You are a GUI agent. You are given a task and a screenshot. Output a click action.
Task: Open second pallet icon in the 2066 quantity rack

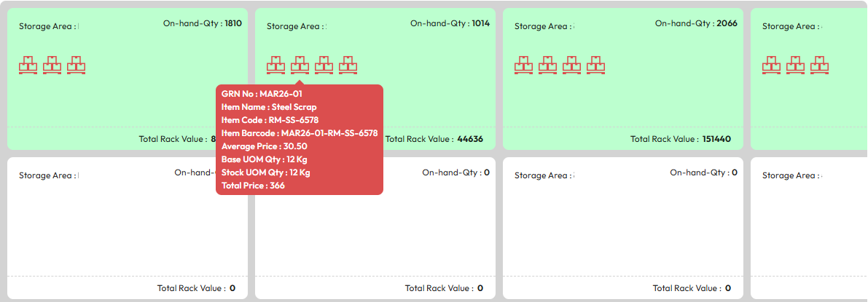tap(547, 65)
